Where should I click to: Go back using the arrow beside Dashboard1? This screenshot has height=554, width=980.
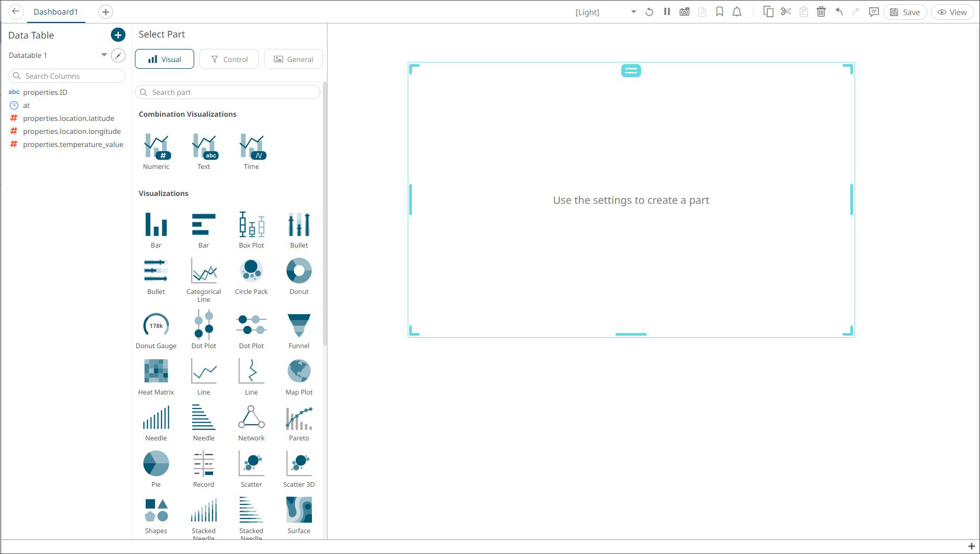[16, 11]
